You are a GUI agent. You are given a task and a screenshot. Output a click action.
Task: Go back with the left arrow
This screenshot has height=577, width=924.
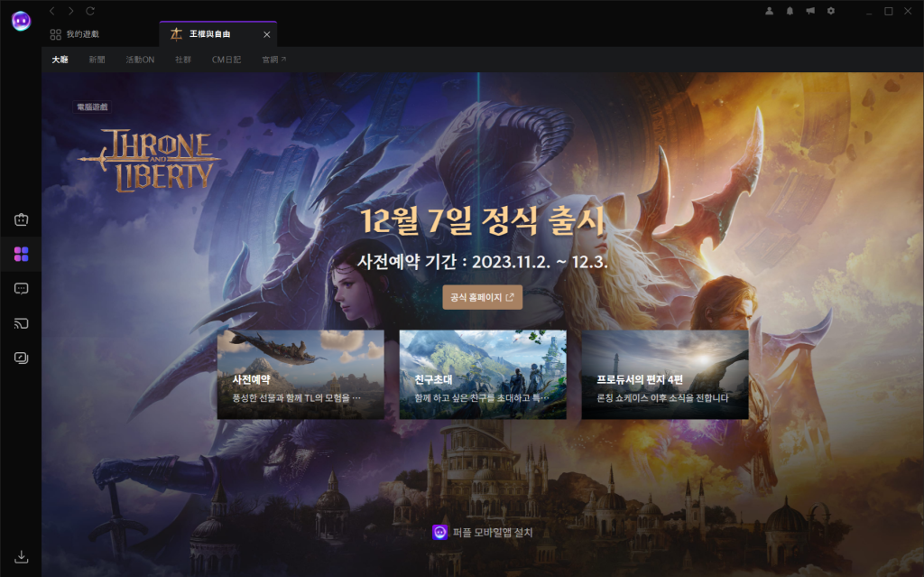(x=52, y=11)
